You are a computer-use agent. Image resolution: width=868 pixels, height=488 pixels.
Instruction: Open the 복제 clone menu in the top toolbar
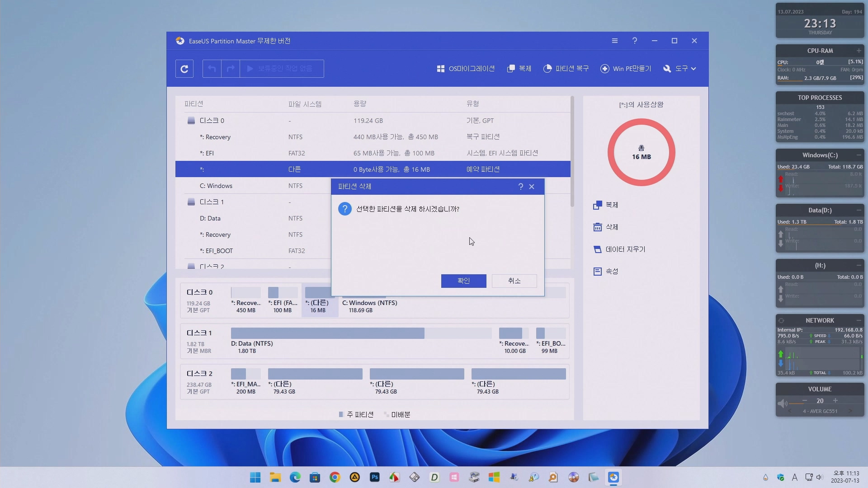519,69
